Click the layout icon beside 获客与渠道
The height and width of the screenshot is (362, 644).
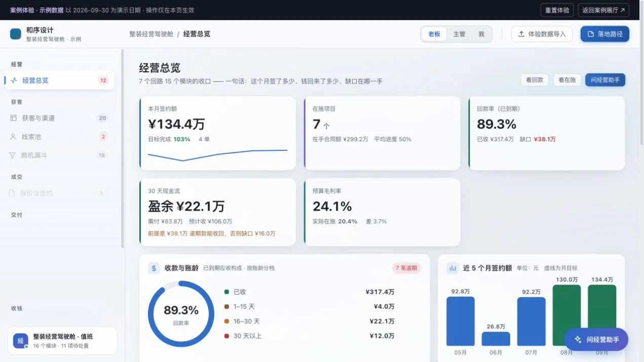[13, 118]
